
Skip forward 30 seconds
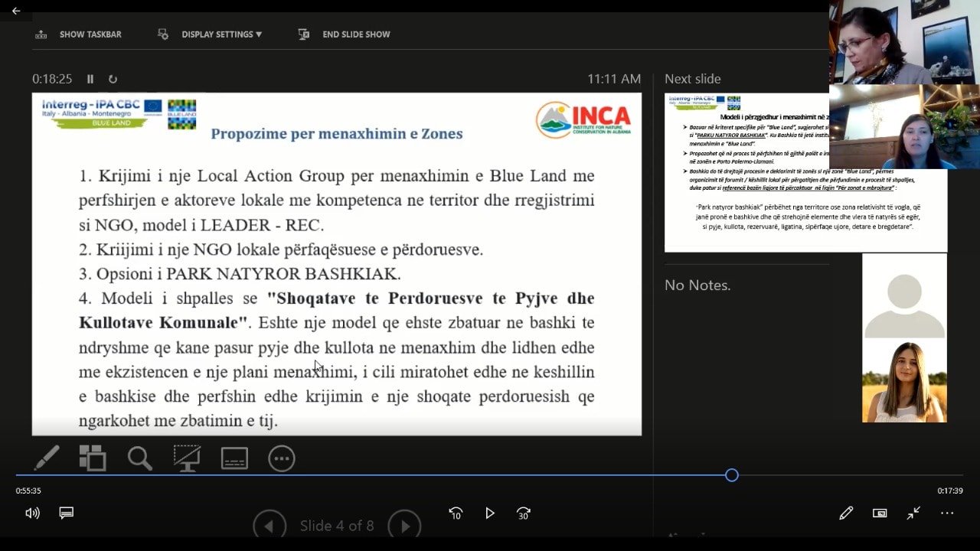pyautogui.click(x=524, y=514)
